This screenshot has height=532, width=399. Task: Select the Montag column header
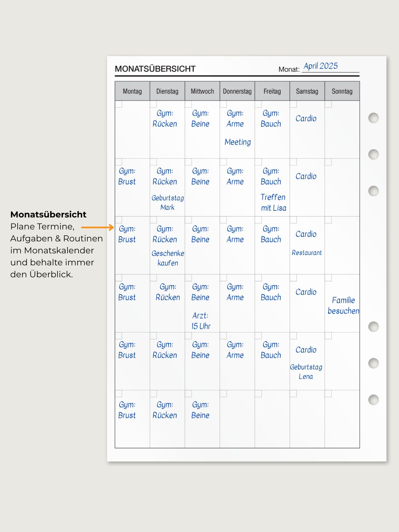tap(132, 91)
